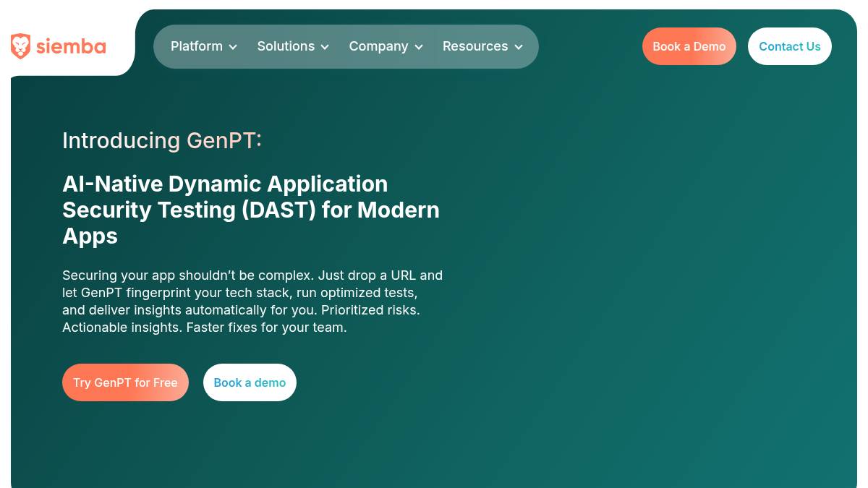Screen dimensions: 868x488
Task: Expand the chevron arrow beside Solutions
Action: tap(325, 47)
